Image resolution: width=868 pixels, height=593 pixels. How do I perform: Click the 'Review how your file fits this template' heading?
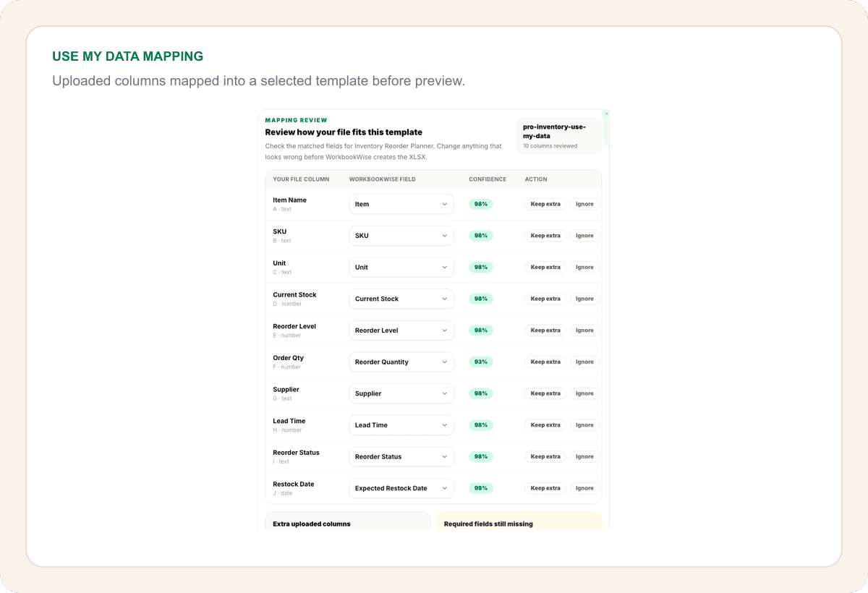click(344, 132)
